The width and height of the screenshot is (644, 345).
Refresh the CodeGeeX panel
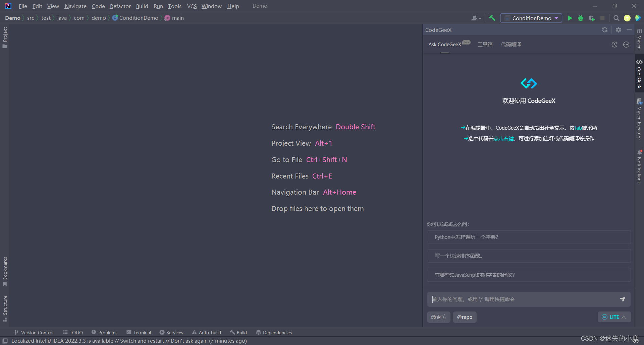605,30
